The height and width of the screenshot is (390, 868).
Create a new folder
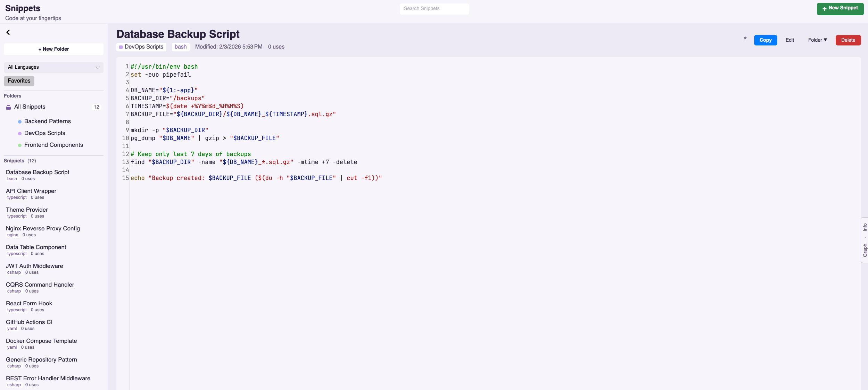point(53,49)
